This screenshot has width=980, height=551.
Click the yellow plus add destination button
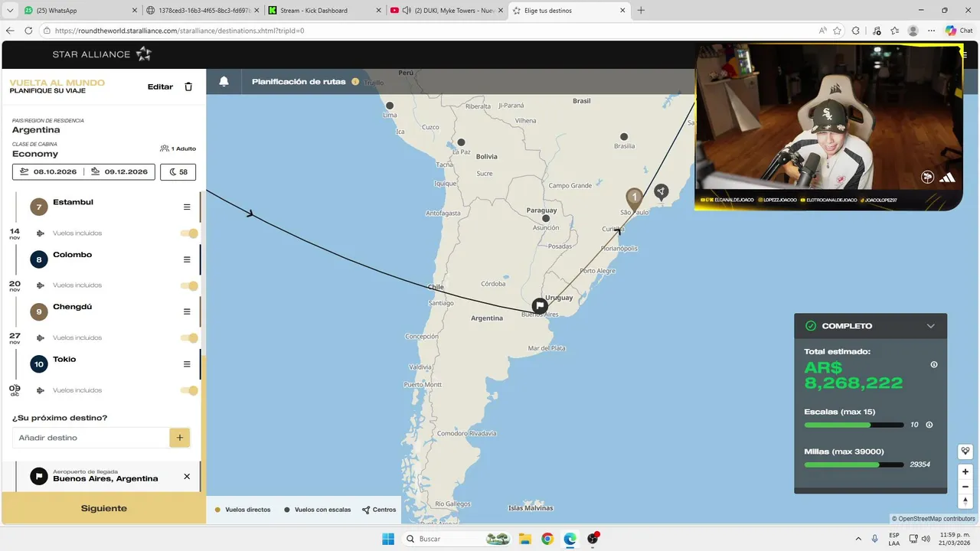click(179, 438)
